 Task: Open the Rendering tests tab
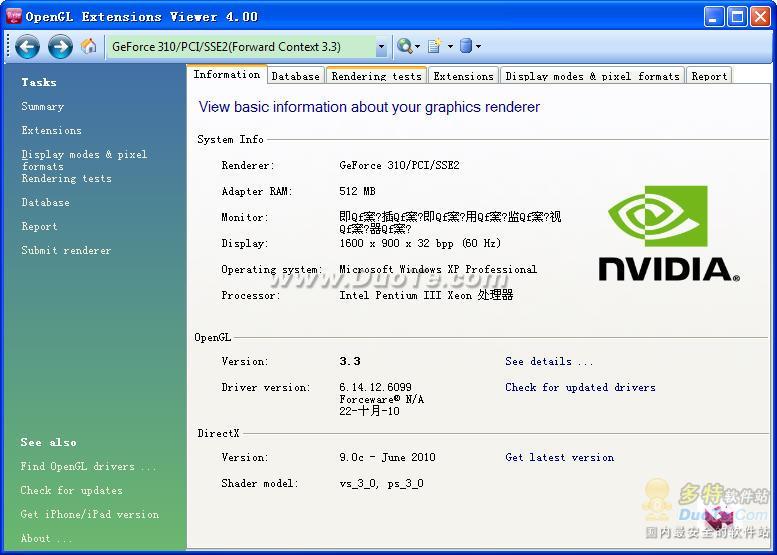tap(377, 76)
